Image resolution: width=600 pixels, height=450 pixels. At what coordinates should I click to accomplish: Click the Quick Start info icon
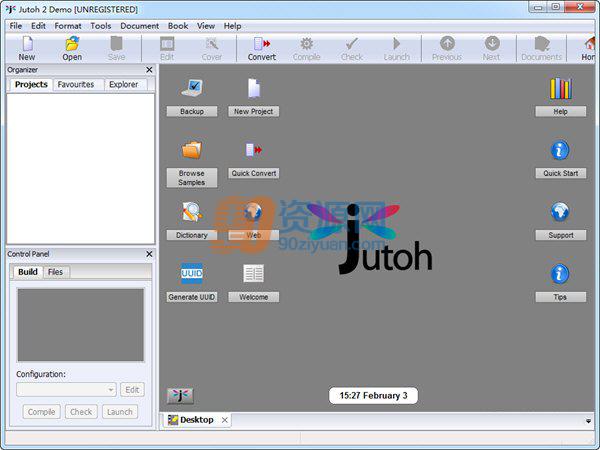tap(560, 150)
